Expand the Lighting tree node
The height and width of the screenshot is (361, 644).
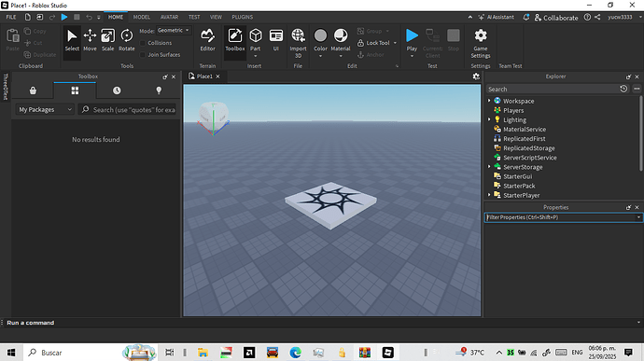click(489, 119)
